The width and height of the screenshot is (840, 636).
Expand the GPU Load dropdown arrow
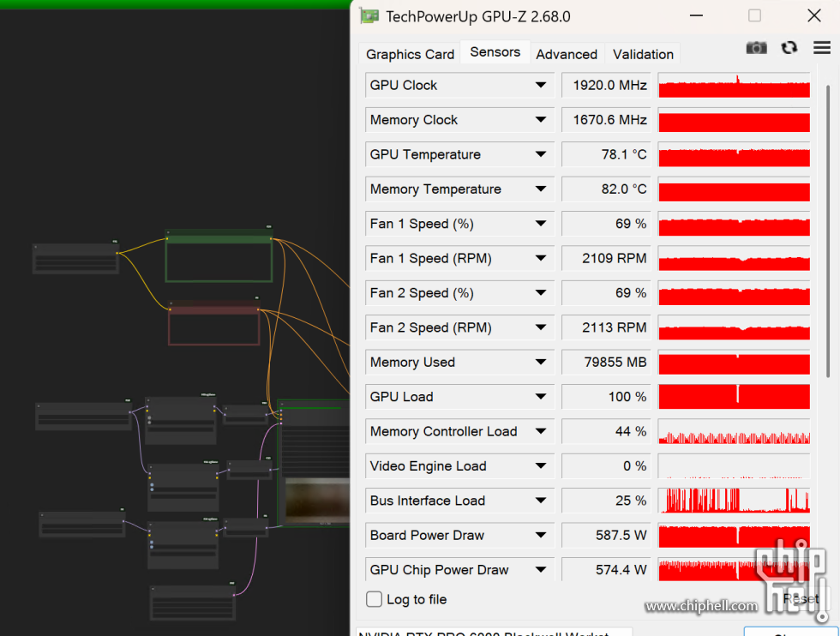[541, 397]
